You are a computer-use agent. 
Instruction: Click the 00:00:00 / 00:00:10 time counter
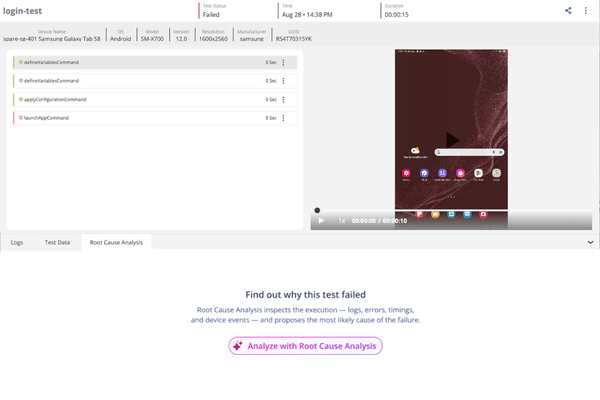click(x=379, y=221)
